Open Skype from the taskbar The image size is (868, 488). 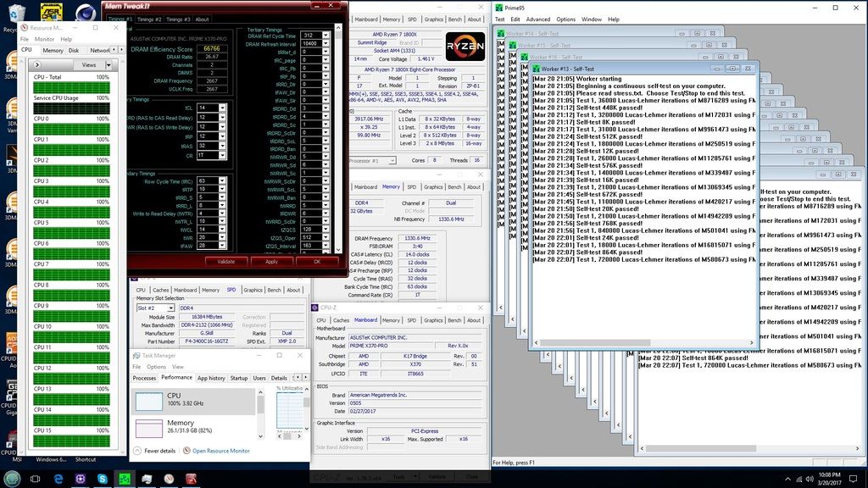103,479
